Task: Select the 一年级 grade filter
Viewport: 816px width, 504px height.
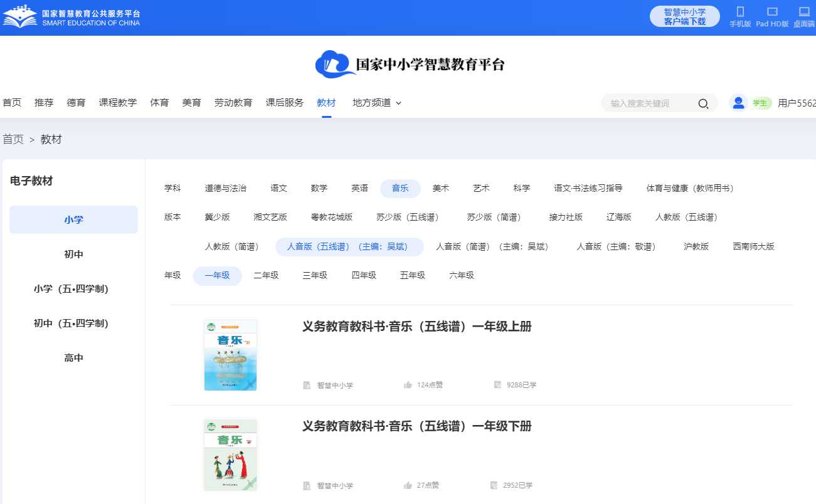Action: [217, 275]
